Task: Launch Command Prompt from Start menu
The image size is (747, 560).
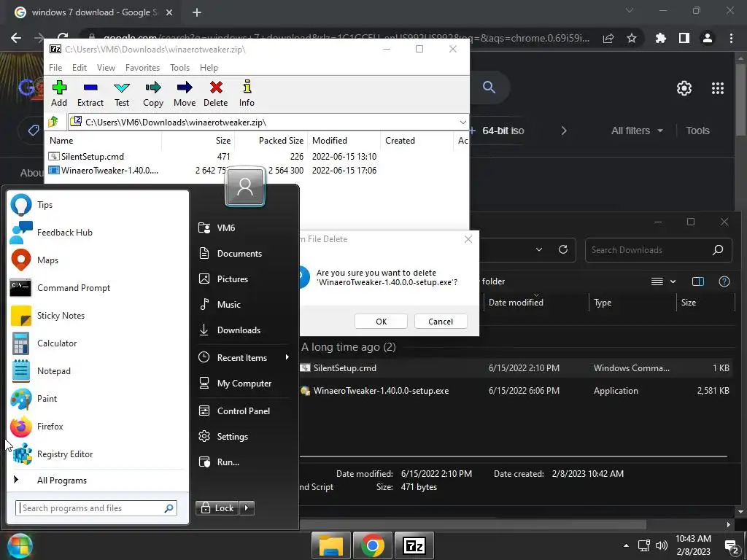Action: pos(98,287)
